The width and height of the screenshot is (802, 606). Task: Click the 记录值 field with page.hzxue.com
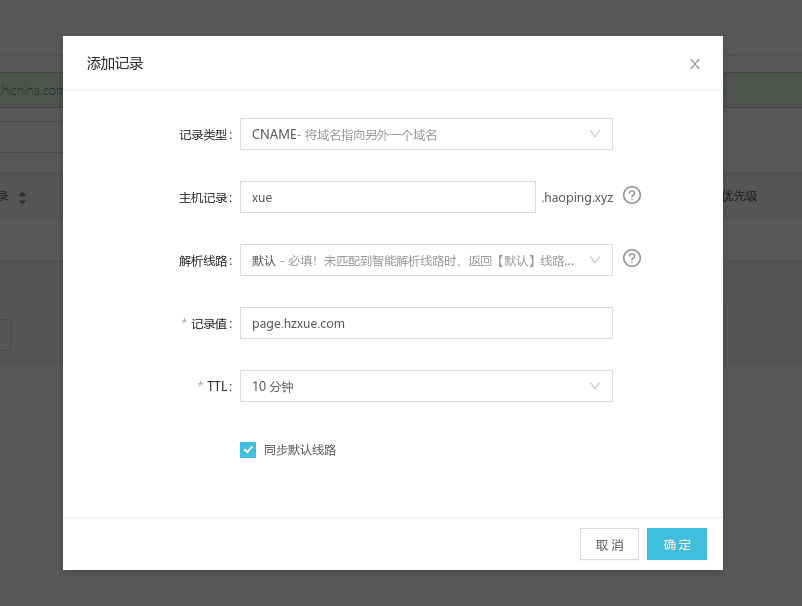(426, 323)
